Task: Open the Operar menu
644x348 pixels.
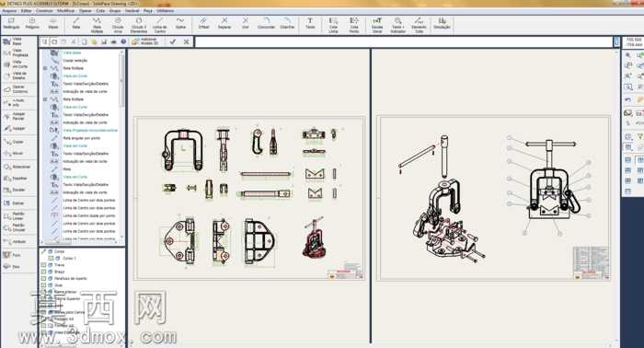Action: (x=86, y=11)
